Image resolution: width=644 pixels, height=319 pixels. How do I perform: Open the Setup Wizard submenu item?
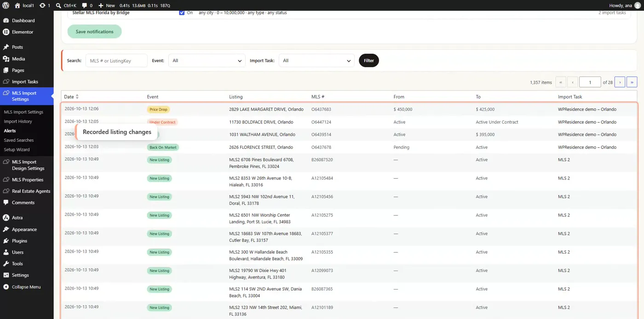[x=17, y=150]
